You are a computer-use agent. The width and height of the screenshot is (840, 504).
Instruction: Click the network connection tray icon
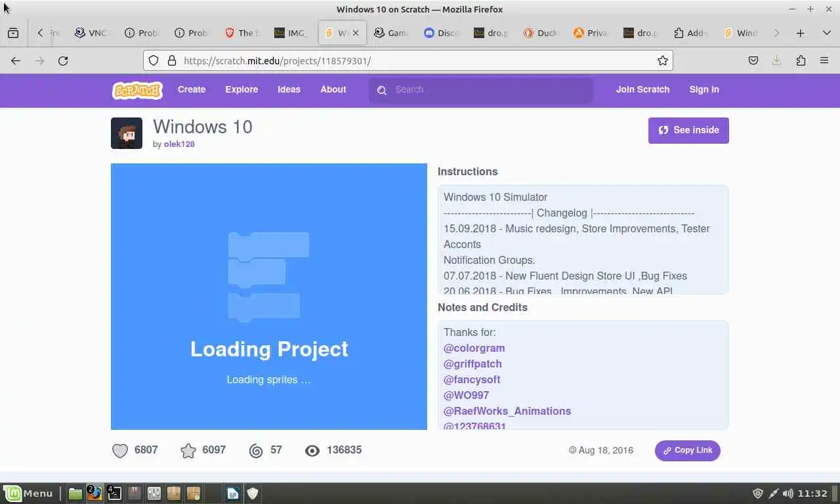tap(773, 493)
